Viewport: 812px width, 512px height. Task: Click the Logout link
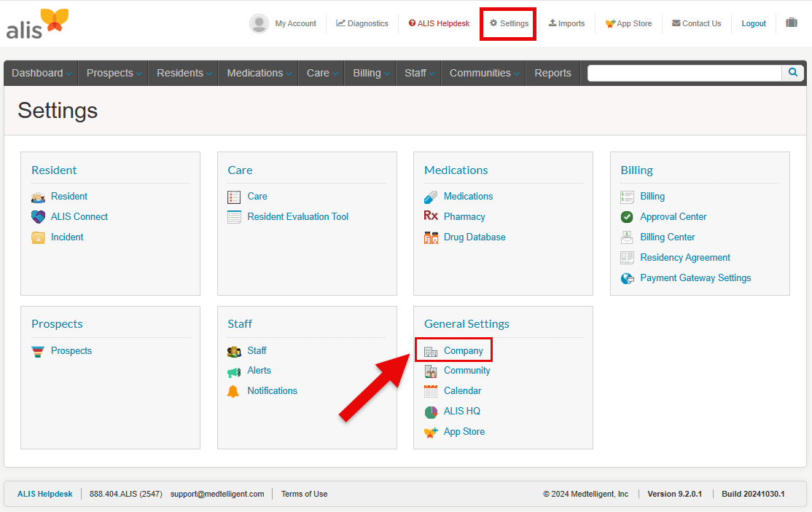pyautogui.click(x=754, y=23)
